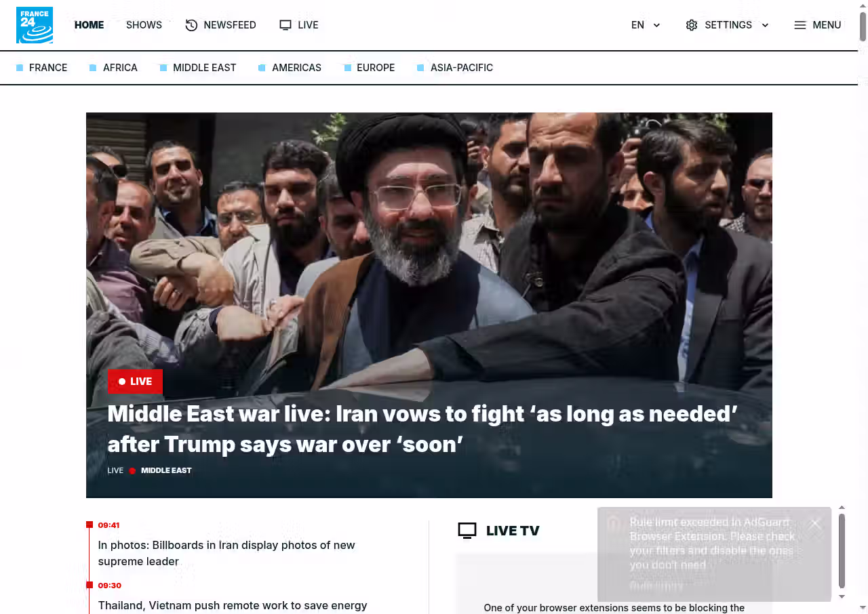
Task: Go to the Shows tab
Action: [144, 25]
